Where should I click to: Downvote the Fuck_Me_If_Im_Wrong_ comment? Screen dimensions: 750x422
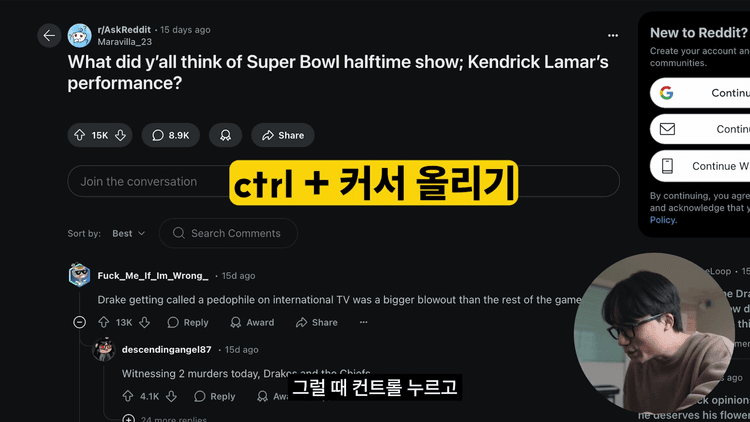point(145,322)
